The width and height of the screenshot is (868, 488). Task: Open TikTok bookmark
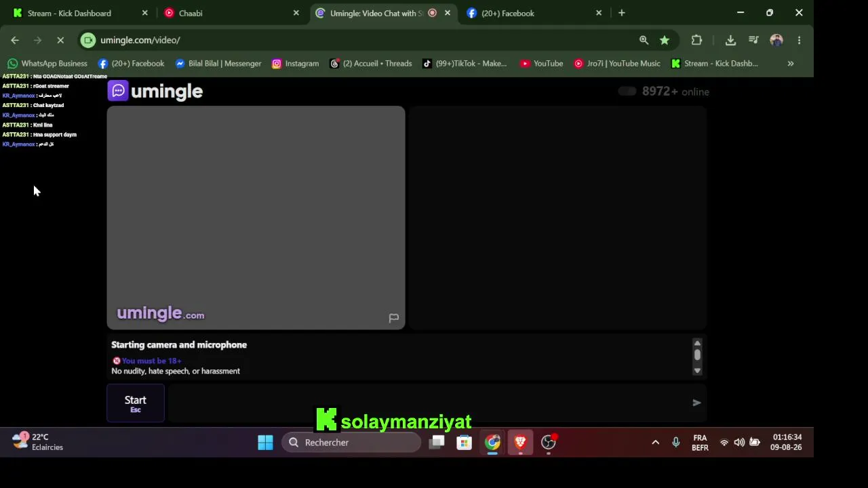click(465, 63)
